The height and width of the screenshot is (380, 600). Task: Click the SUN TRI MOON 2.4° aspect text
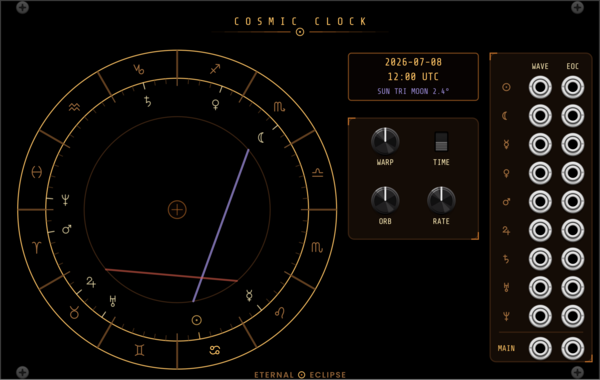pos(413,91)
